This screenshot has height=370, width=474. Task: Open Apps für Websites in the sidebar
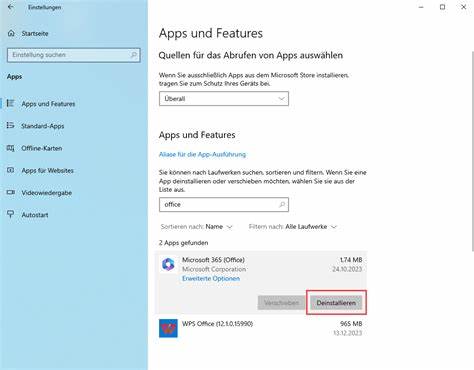click(47, 171)
